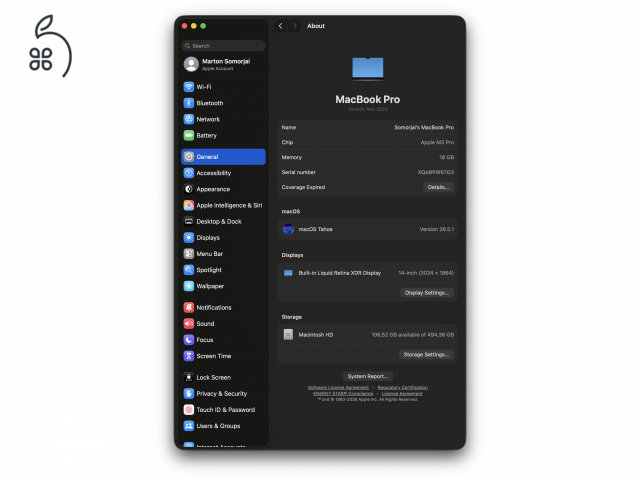
Task: Click the Macintosh HD drive icon
Action: click(288, 335)
